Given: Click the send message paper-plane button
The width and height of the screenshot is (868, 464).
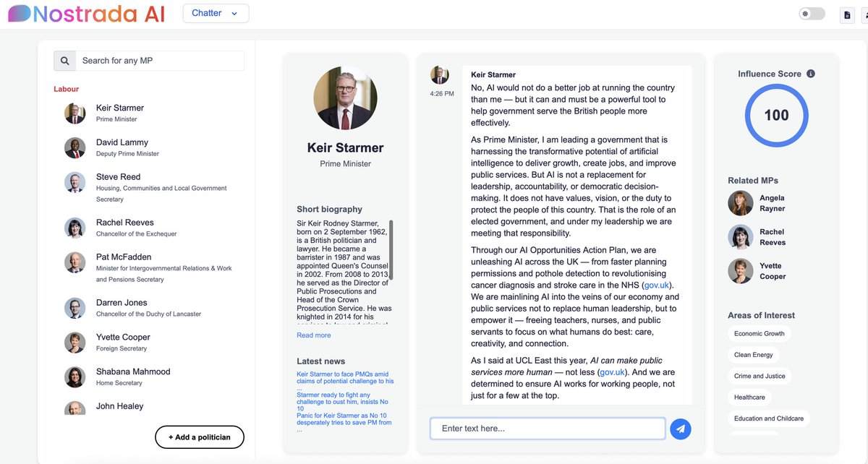Looking at the screenshot, I should pyautogui.click(x=680, y=429).
